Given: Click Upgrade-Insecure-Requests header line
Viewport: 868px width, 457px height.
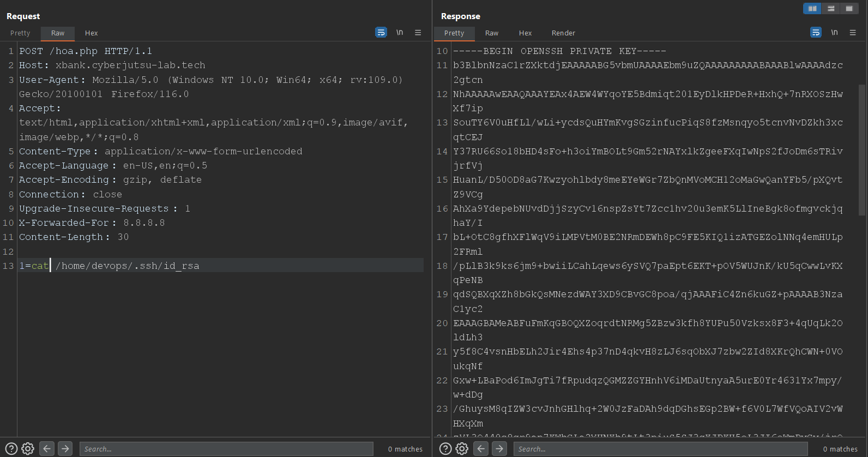Looking at the screenshot, I should click(105, 208).
